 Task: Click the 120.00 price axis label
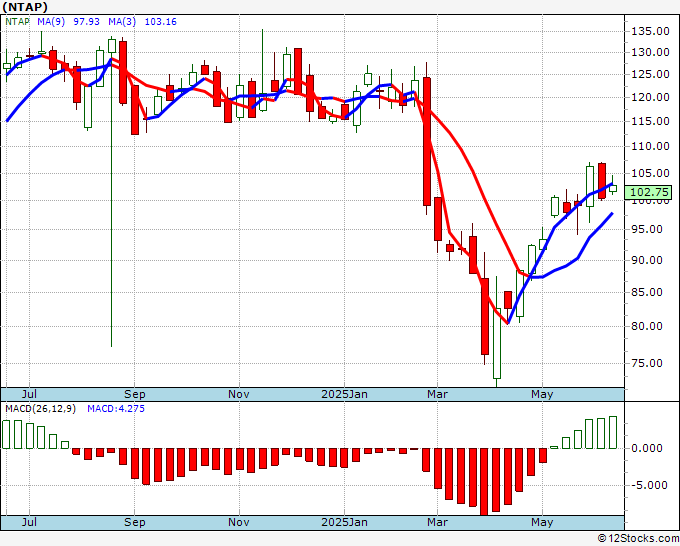[x=650, y=97]
